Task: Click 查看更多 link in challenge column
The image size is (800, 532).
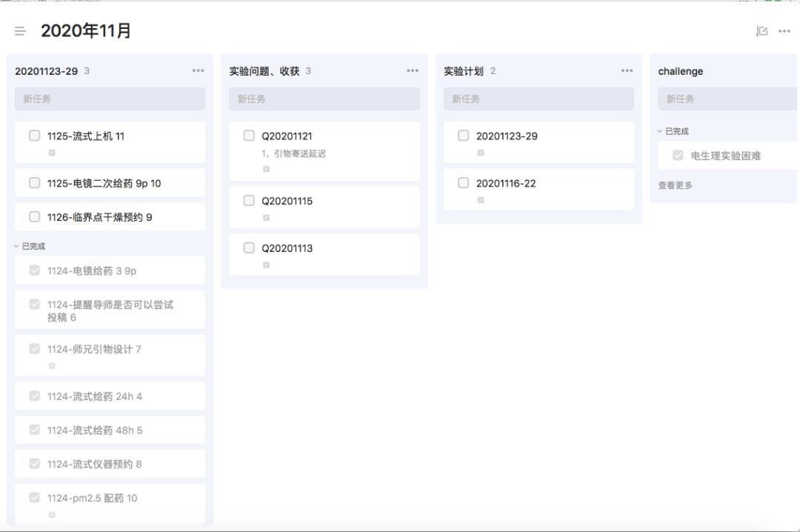Action: (676, 185)
